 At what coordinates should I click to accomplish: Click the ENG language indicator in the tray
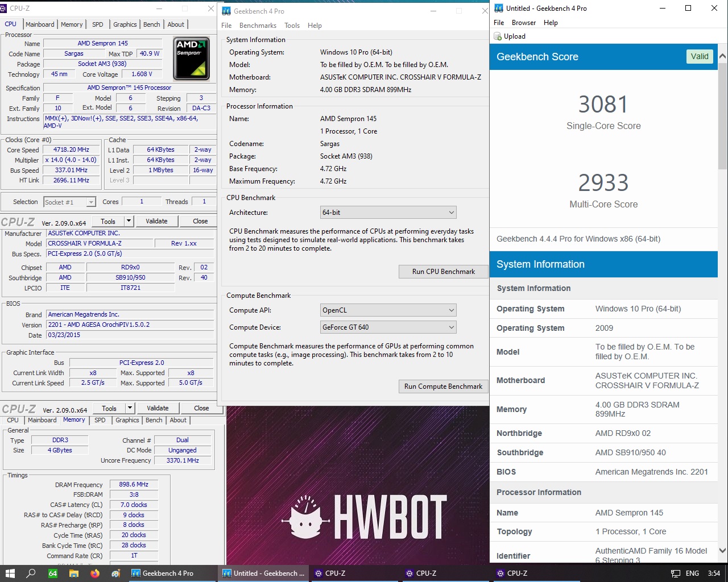(692, 573)
